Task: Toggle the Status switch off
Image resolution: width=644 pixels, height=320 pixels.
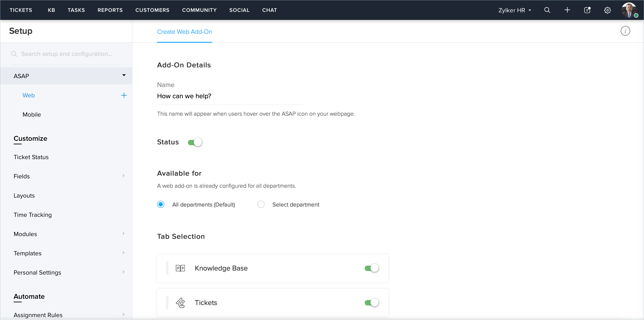Action: coord(195,142)
